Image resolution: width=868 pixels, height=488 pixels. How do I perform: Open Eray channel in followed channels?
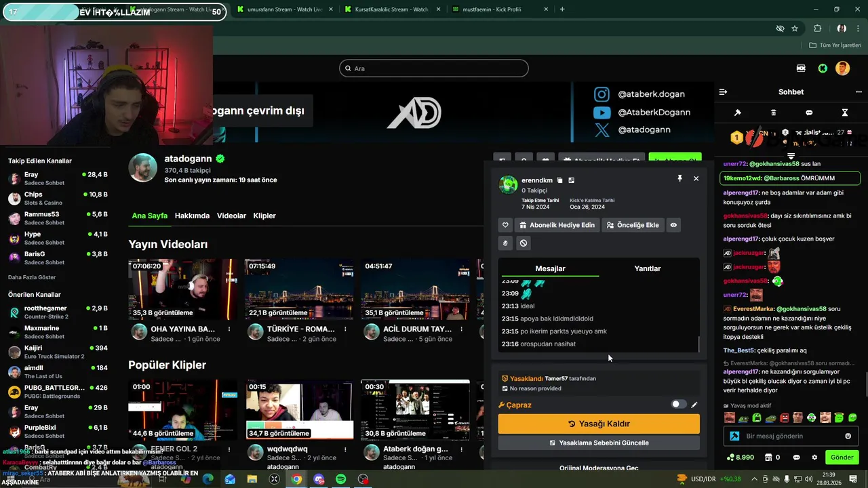[58, 178]
